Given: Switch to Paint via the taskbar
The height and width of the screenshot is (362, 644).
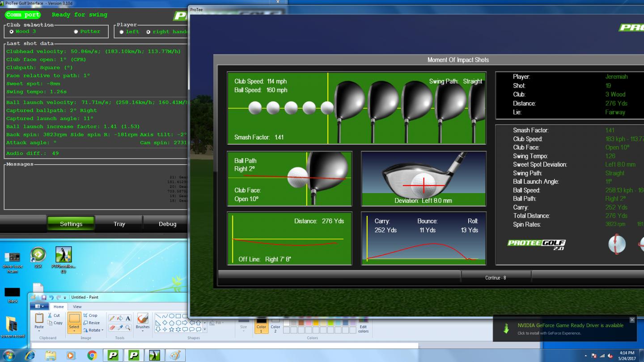Looking at the screenshot, I should 175,356.
